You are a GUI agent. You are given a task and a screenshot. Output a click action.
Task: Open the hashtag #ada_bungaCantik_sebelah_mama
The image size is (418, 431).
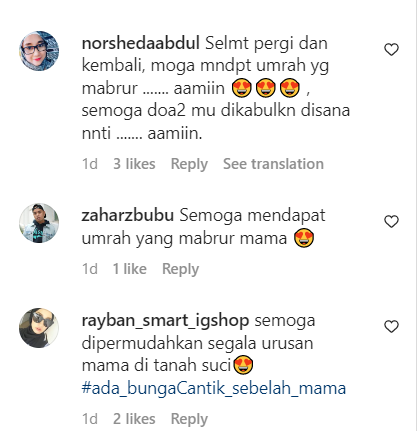pos(214,389)
